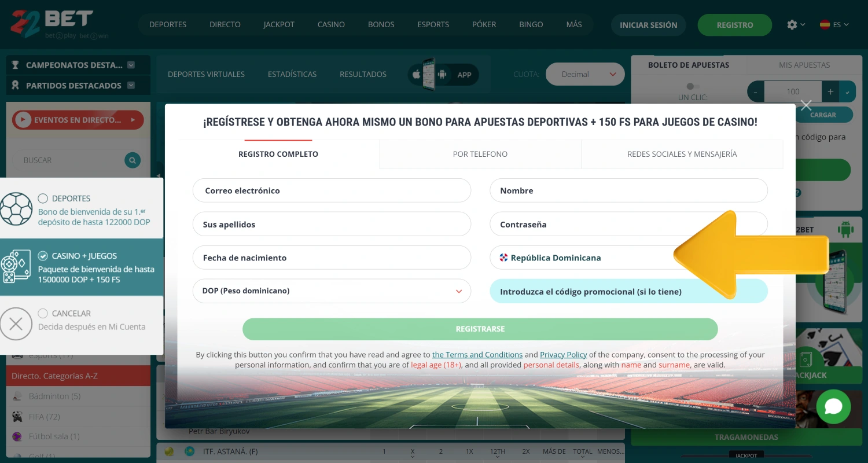Viewport: 868px width, 463px height.
Task: Click the search magnifier icon
Action: coord(133,160)
